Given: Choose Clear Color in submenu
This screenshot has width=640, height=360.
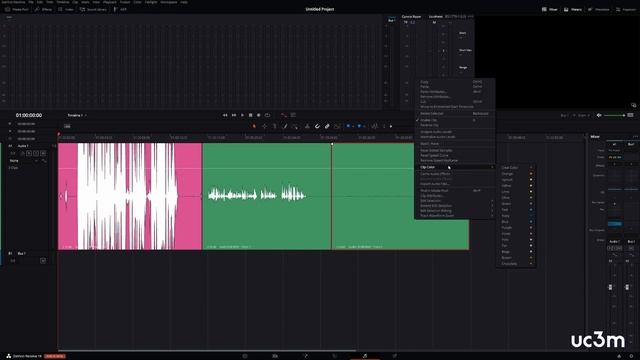Looking at the screenshot, I should (x=516, y=168).
